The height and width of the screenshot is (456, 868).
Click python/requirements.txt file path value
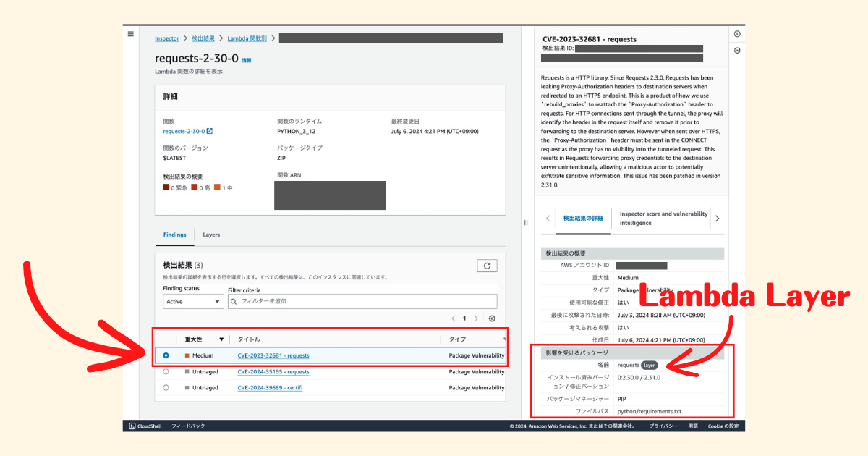[x=650, y=410]
